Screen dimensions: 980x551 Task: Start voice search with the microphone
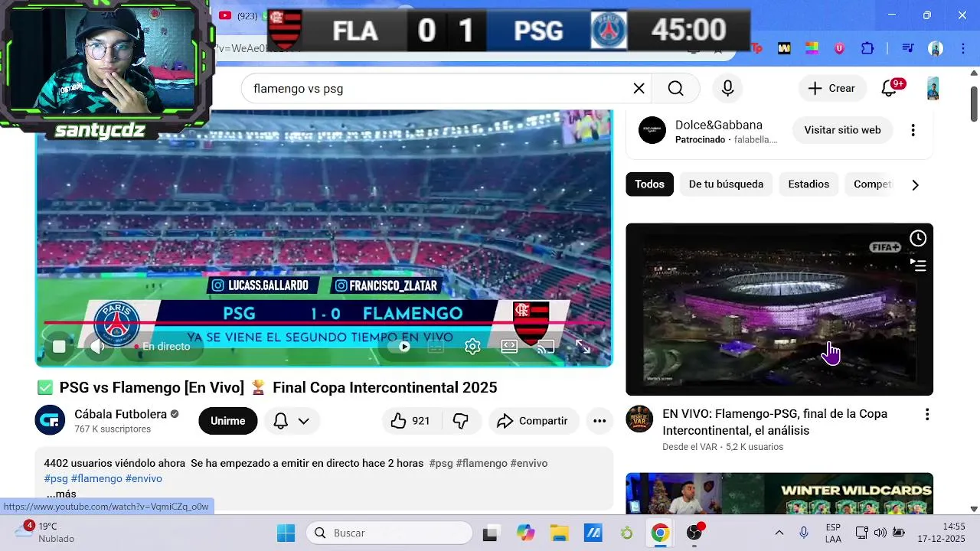pos(728,89)
